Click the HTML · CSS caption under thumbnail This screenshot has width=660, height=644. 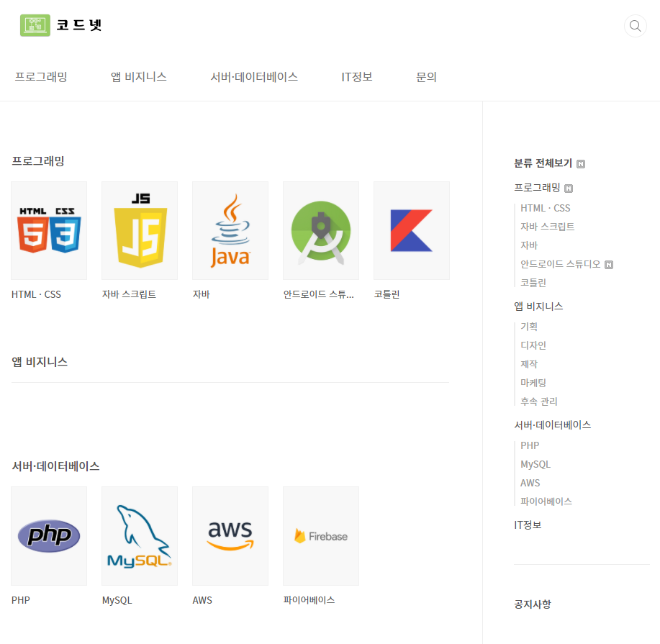coord(36,294)
